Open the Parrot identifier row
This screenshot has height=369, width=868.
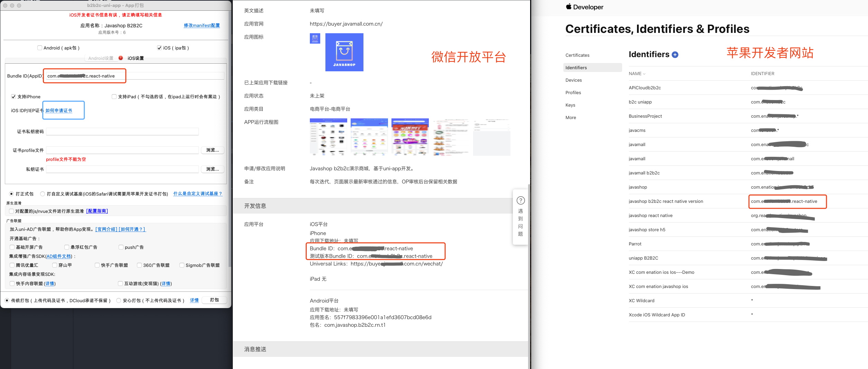coord(748,244)
